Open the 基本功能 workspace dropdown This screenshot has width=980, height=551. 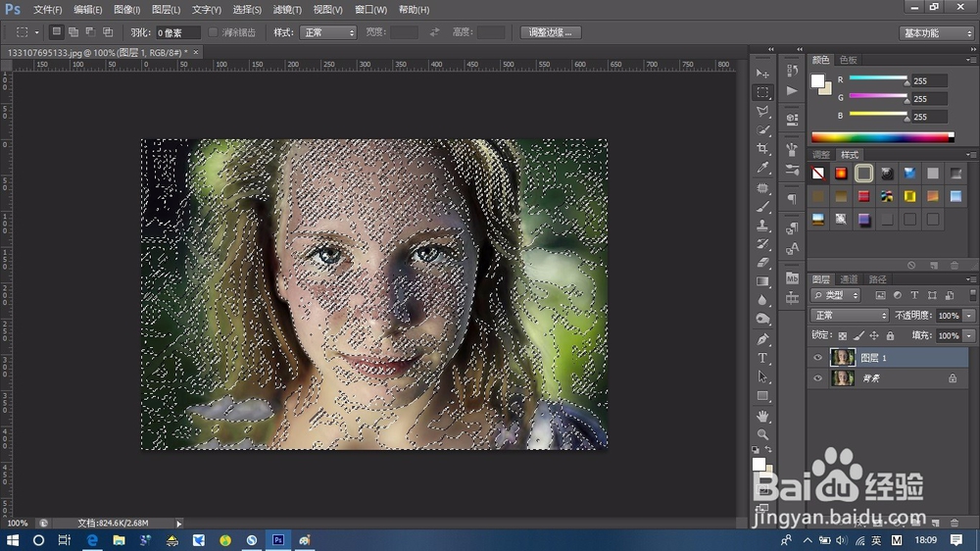click(x=936, y=33)
